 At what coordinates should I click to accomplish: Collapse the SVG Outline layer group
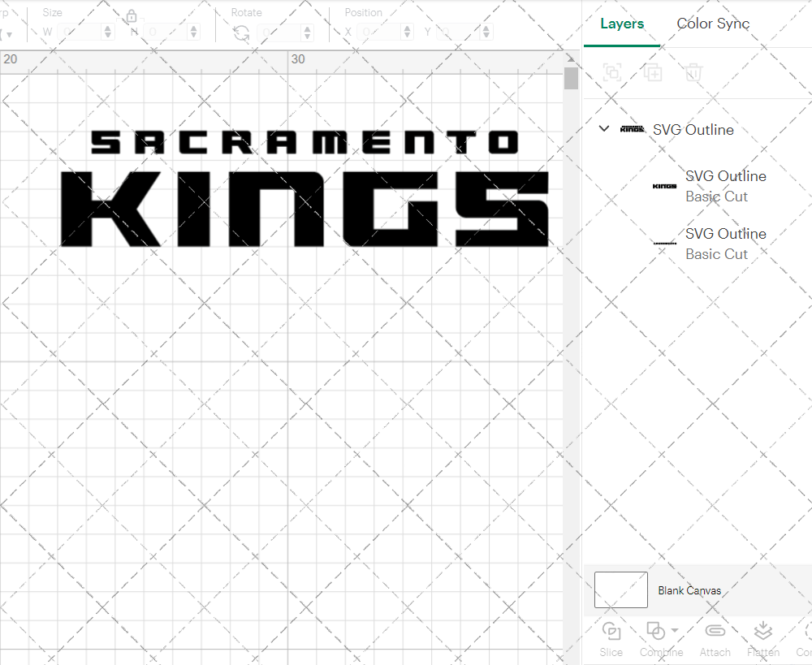coord(603,128)
